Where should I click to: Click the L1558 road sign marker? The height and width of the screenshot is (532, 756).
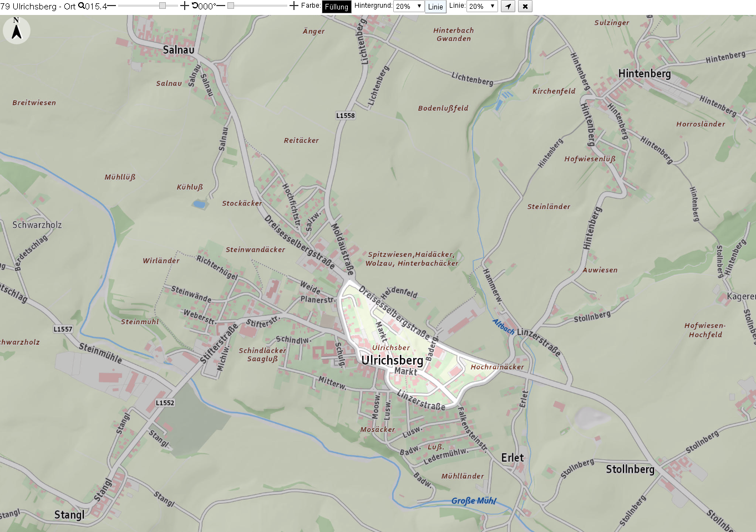(345, 115)
